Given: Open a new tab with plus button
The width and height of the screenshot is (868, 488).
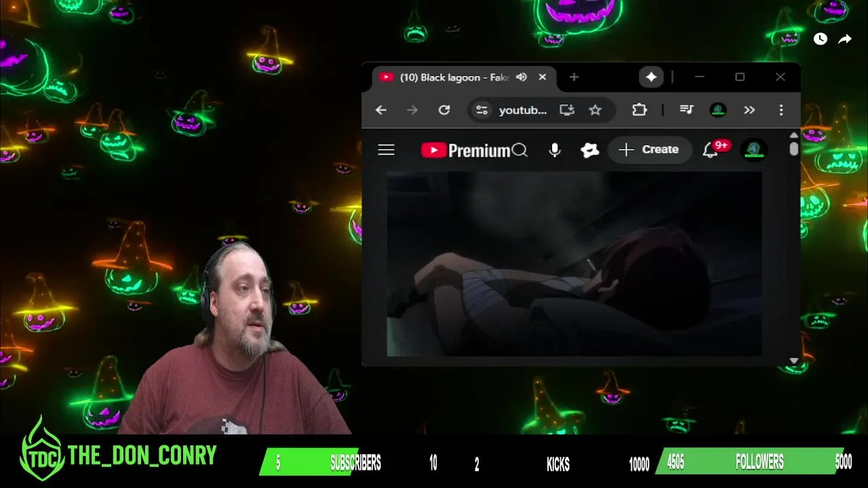Looking at the screenshot, I should pyautogui.click(x=574, y=77).
